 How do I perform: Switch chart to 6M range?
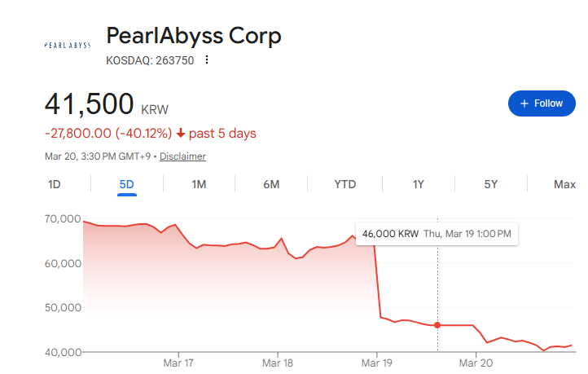tap(271, 184)
